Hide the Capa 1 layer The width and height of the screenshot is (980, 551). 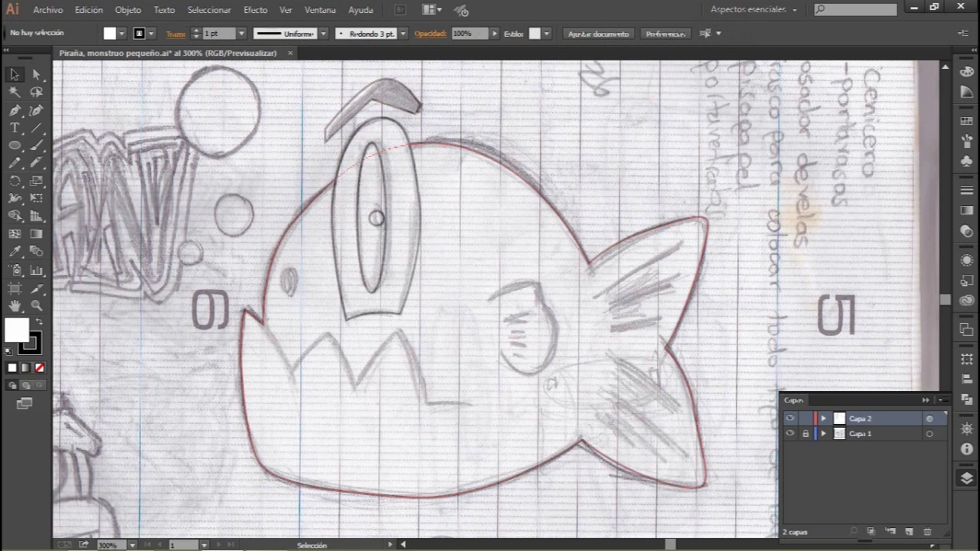pos(790,433)
